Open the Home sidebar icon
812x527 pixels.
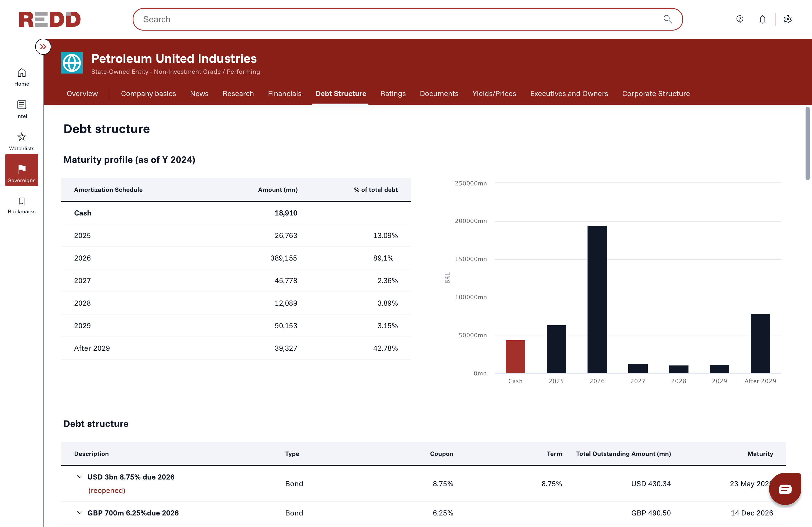(x=21, y=73)
